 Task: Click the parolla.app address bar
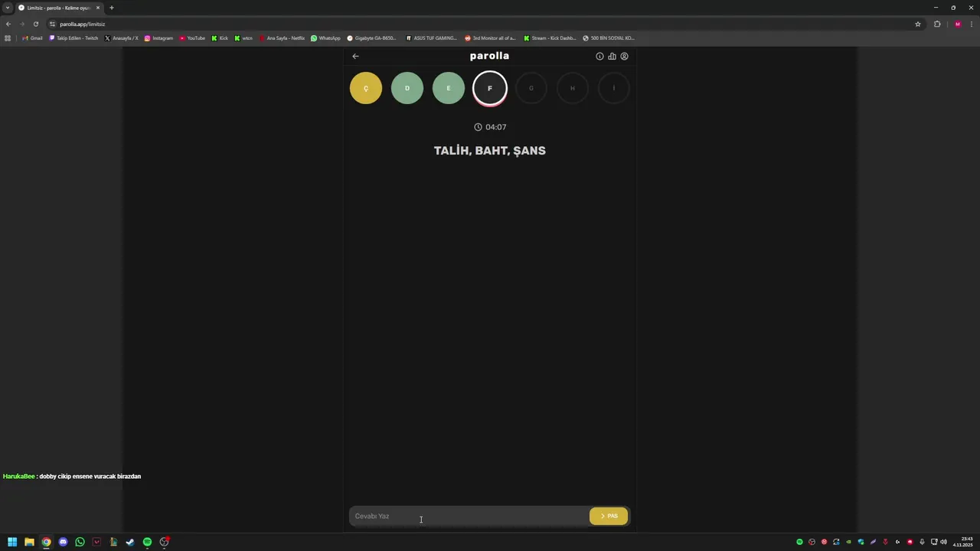482,24
